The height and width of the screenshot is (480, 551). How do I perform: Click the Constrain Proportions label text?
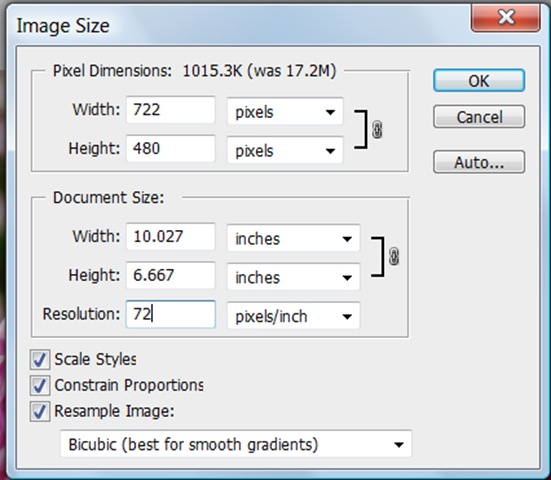point(129,385)
